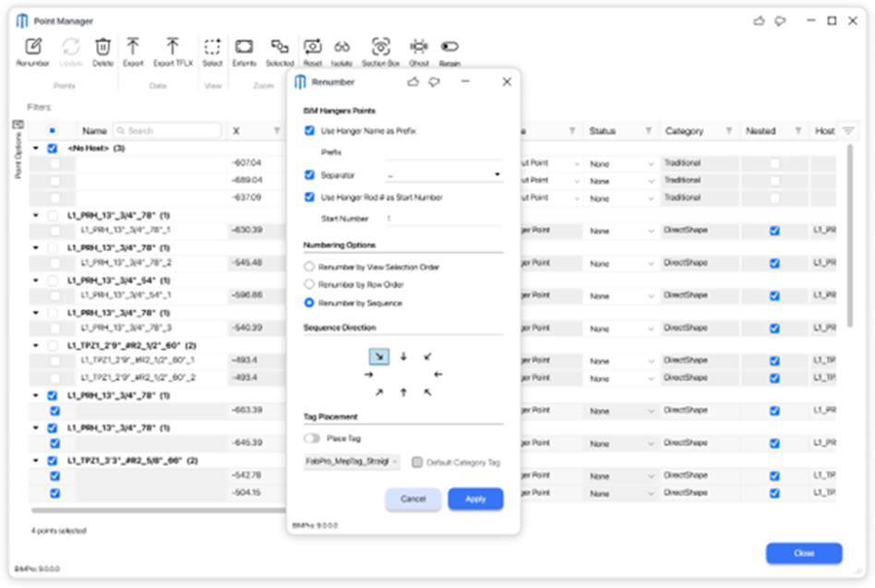Collapse the <No Host> group
The image size is (875, 588).
pyautogui.click(x=36, y=148)
